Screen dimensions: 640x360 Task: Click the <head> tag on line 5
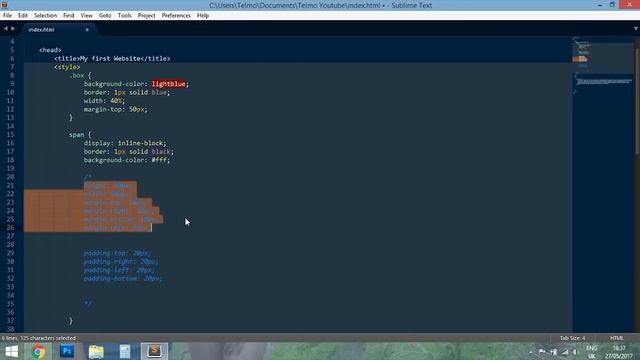click(x=50, y=50)
